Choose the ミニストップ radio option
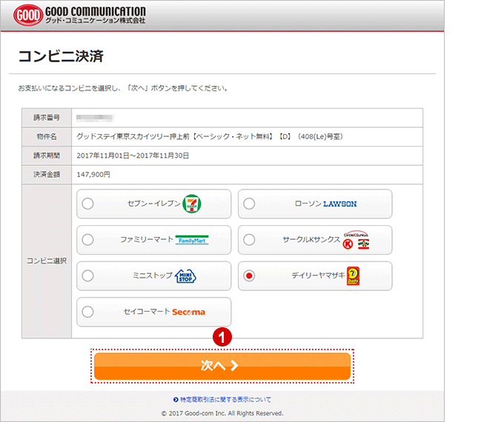The width and height of the screenshot is (504, 422). 88,276
